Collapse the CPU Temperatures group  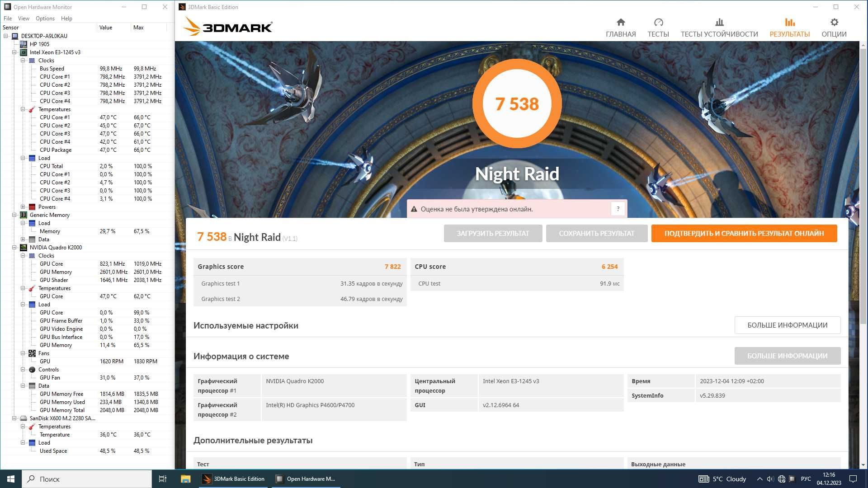point(23,109)
